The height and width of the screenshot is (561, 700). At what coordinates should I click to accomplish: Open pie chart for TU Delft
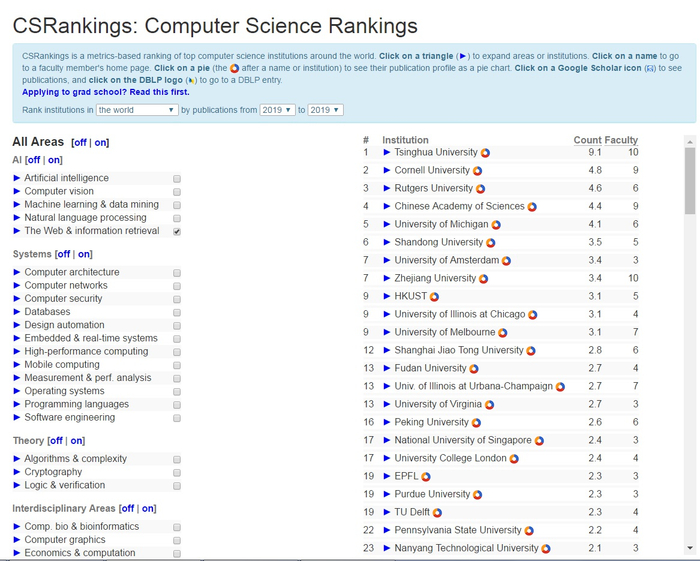(437, 513)
